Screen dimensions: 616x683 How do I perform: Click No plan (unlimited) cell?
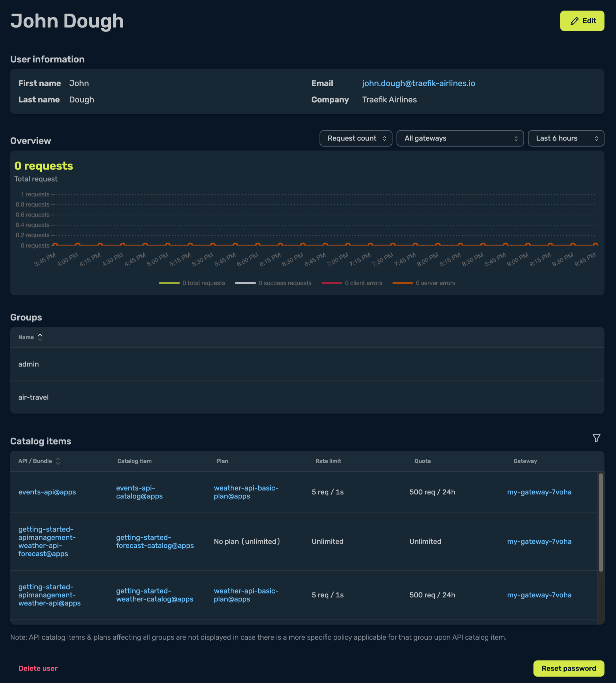click(247, 542)
